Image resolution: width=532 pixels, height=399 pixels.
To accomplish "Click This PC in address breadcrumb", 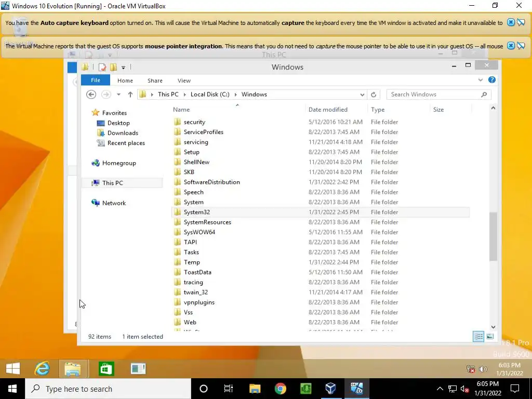I will click(x=168, y=95).
